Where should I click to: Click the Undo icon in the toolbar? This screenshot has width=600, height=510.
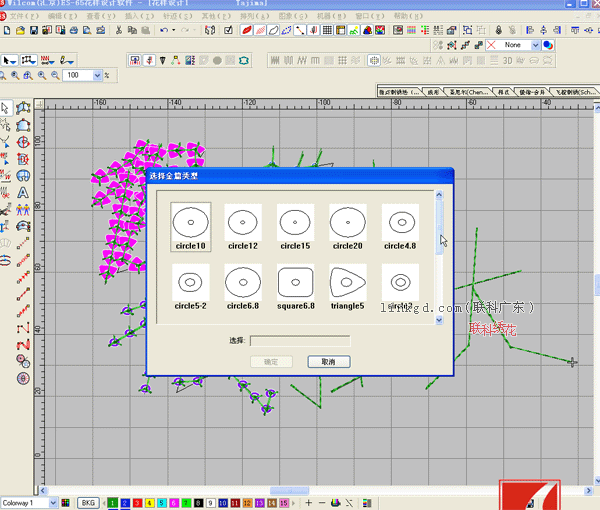pos(163,31)
